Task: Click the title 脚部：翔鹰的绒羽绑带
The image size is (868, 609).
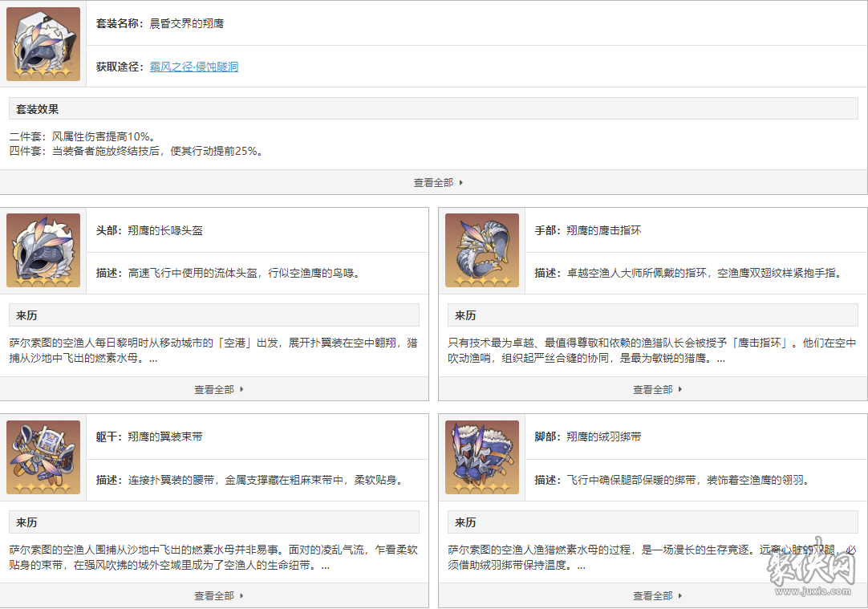Action: click(588, 436)
